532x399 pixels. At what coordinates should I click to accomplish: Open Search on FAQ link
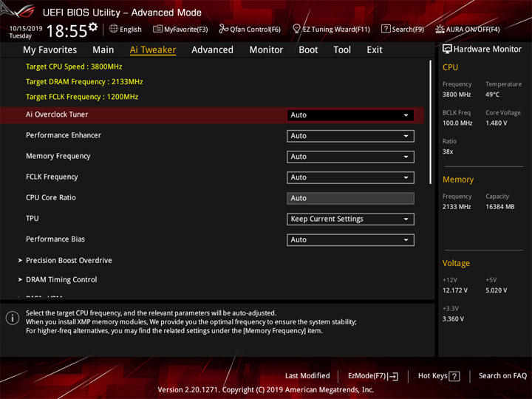click(503, 376)
